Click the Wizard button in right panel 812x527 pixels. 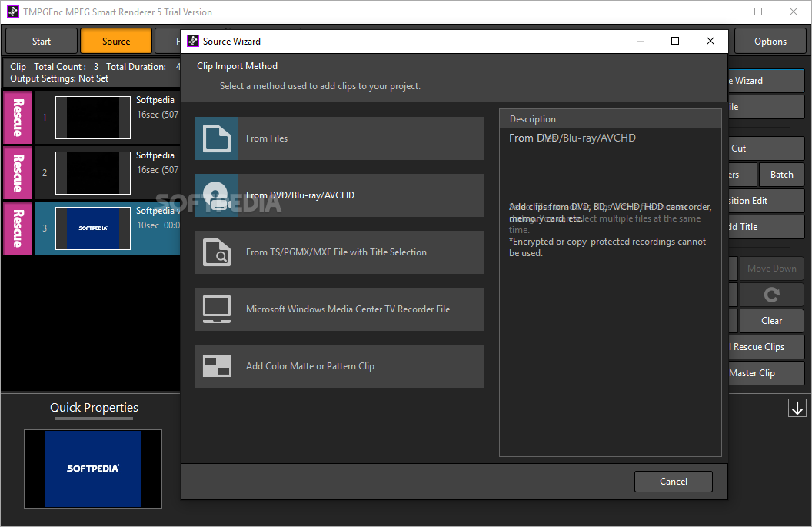click(x=766, y=80)
